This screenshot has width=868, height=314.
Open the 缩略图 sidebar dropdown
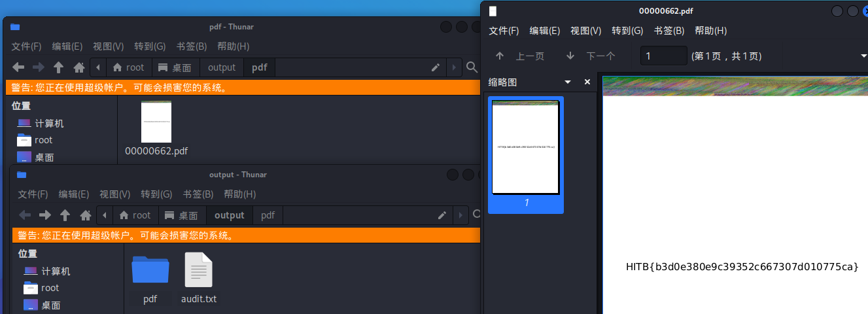(x=567, y=82)
